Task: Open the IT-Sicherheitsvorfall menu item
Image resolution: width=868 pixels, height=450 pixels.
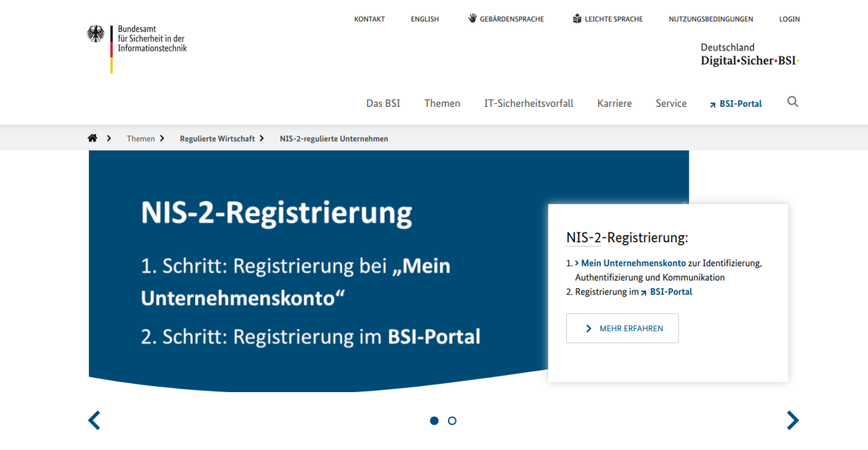Action: [528, 104]
